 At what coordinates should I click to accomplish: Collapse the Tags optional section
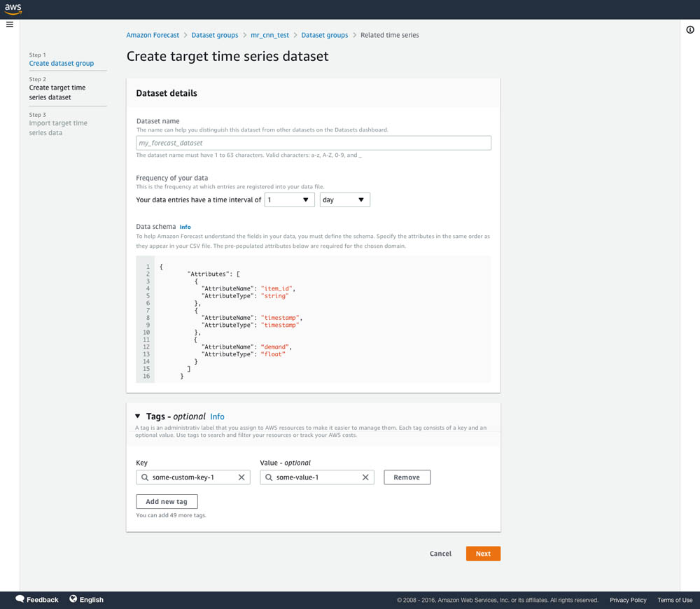137,416
